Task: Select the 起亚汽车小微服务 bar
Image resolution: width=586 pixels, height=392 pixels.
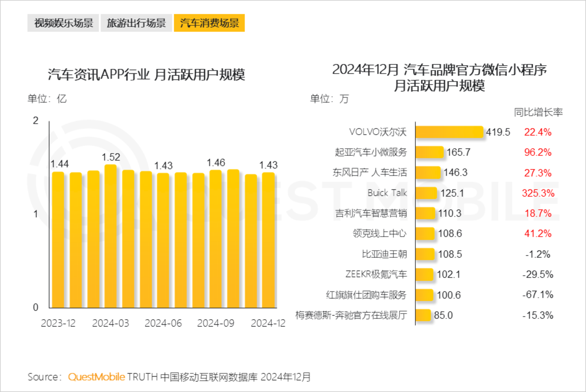Action: [429, 152]
